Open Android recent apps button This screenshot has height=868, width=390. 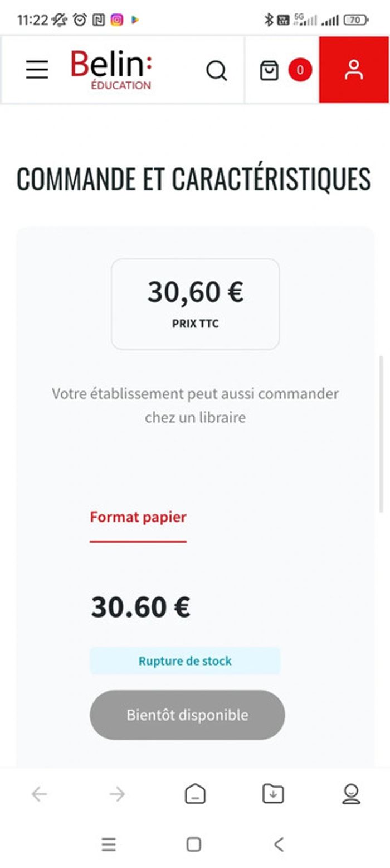(x=109, y=846)
